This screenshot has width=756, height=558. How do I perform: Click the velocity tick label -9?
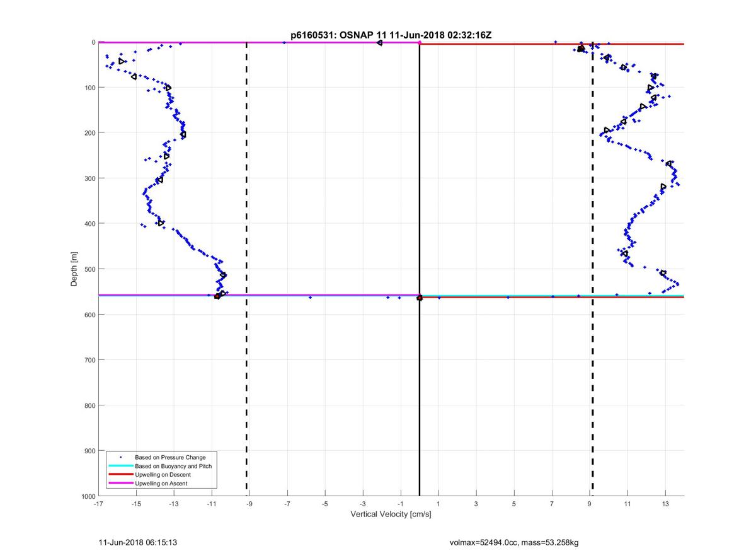pyautogui.click(x=249, y=504)
